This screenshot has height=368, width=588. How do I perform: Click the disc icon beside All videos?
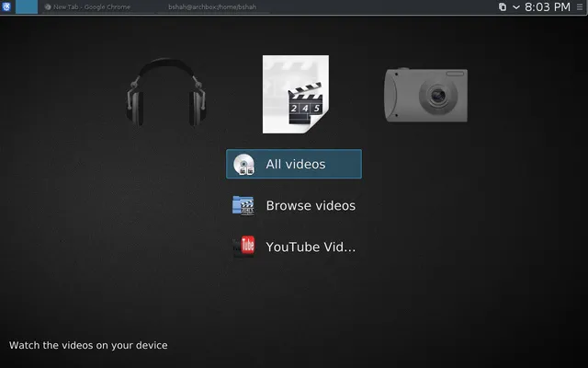coord(243,164)
